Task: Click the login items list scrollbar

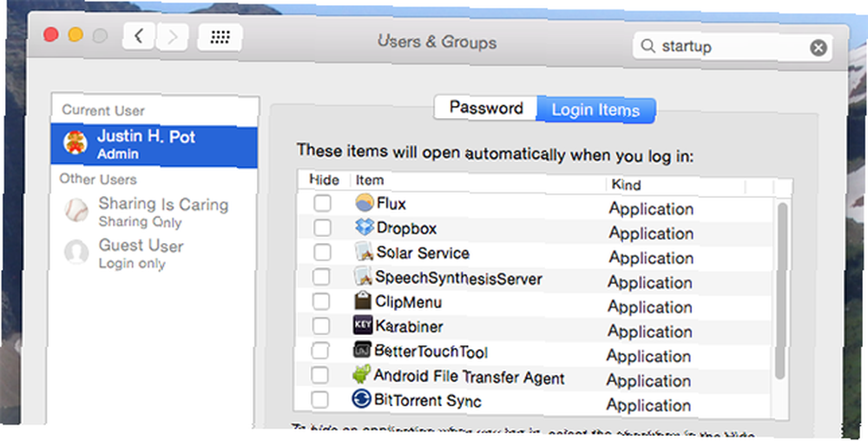Action: [x=781, y=291]
